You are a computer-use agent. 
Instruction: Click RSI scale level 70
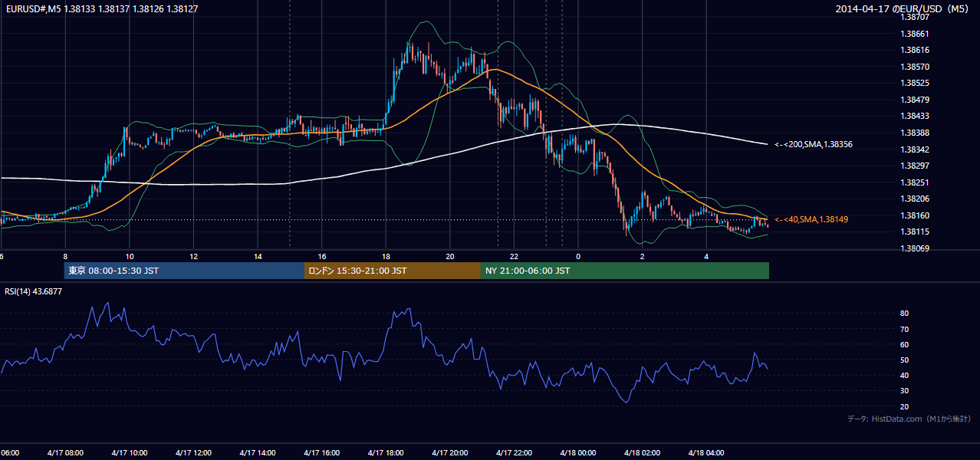905,329
